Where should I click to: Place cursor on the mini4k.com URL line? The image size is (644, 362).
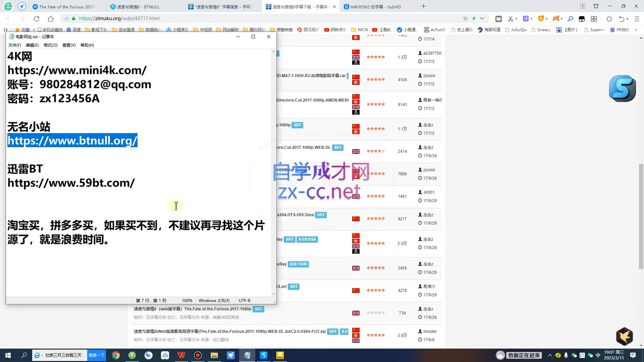point(77,70)
